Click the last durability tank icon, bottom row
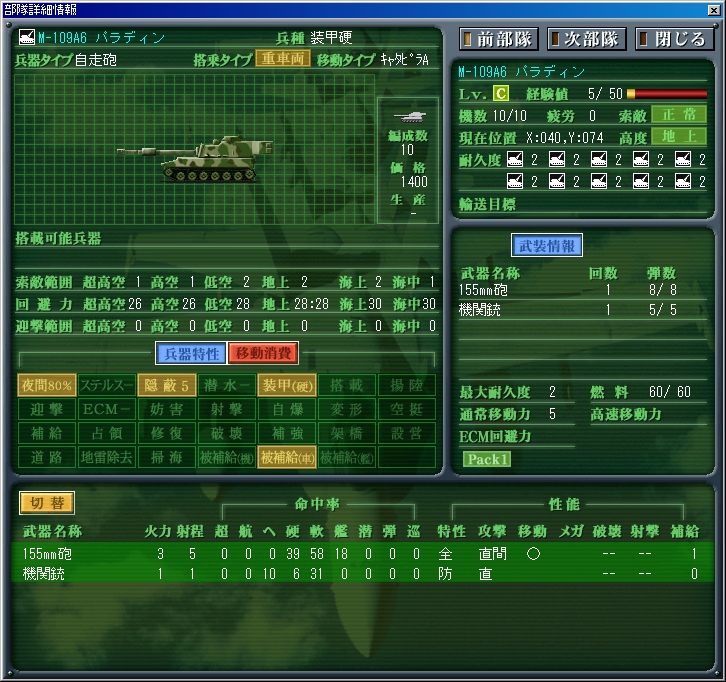726x682 pixels. tap(683, 181)
